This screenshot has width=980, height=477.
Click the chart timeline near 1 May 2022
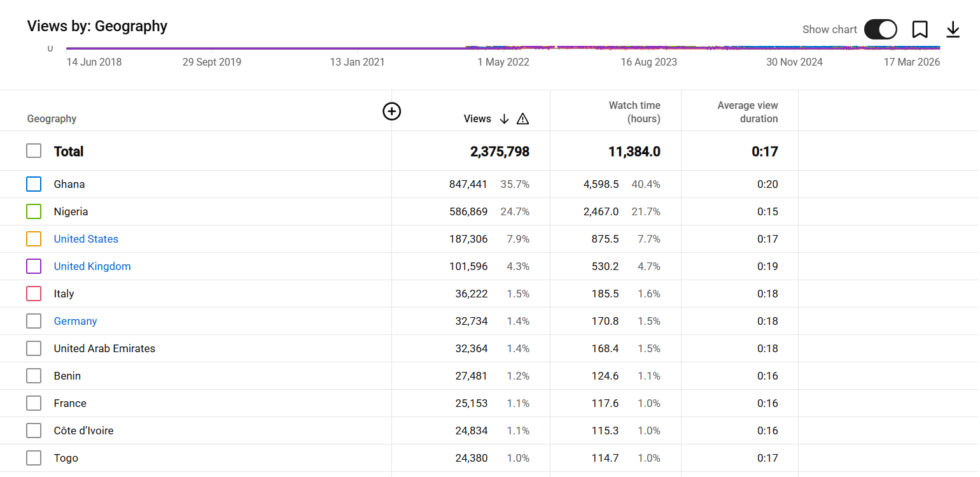point(503,48)
